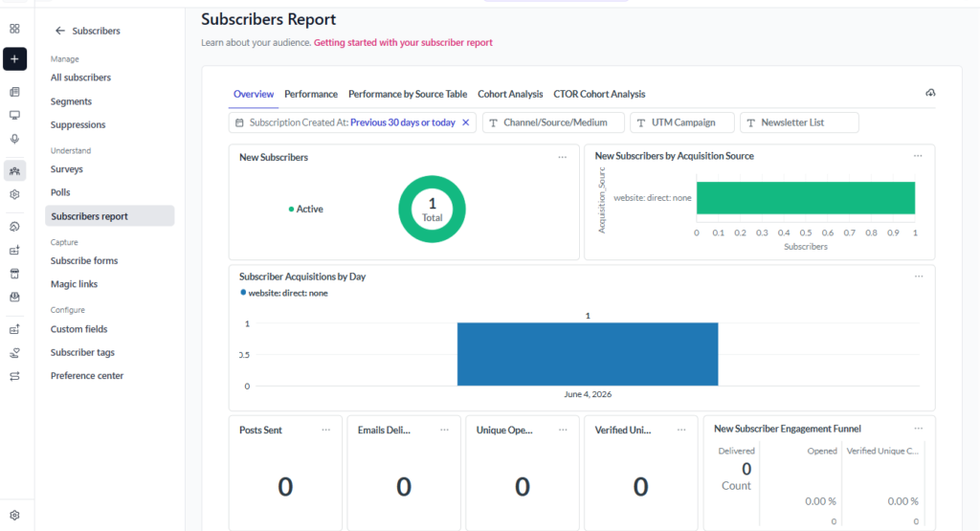
Task: Click the cloud download export icon
Action: pyautogui.click(x=930, y=93)
